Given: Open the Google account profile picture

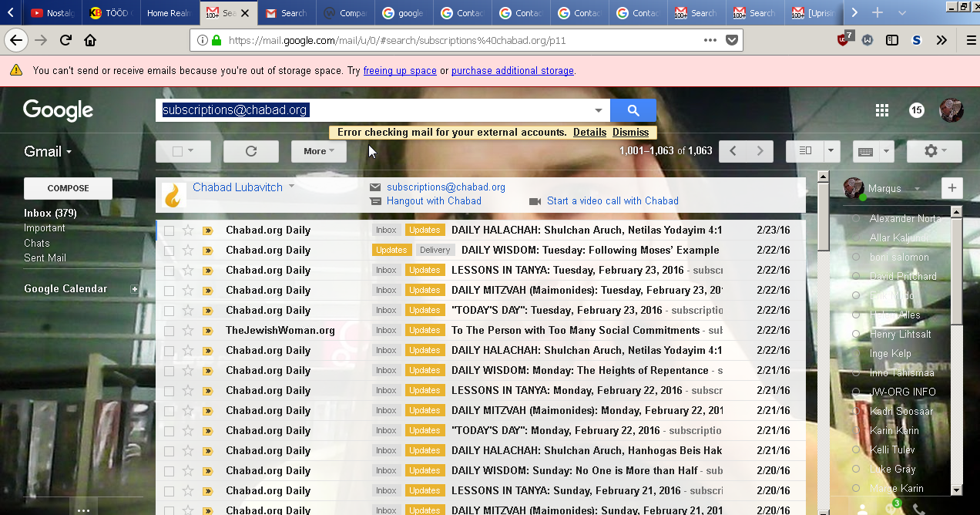Looking at the screenshot, I should pyautogui.click(x=951, y=110).
